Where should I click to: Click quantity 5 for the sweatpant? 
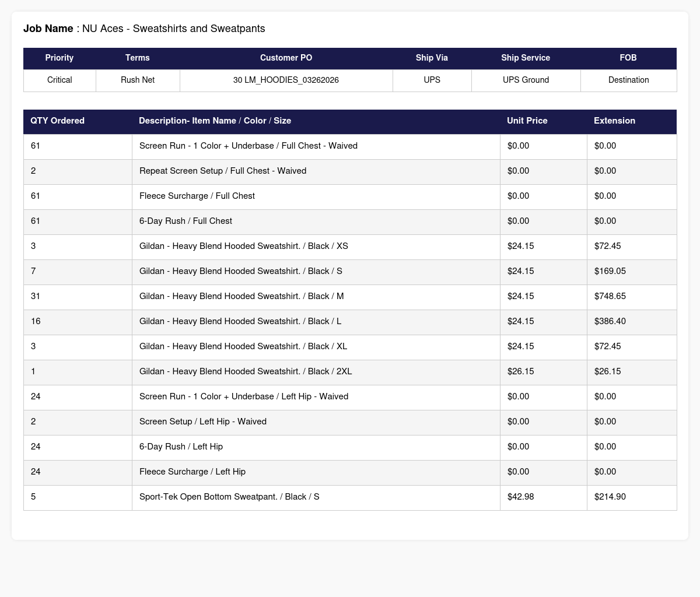pyautogui.click(x=33, y=497)
